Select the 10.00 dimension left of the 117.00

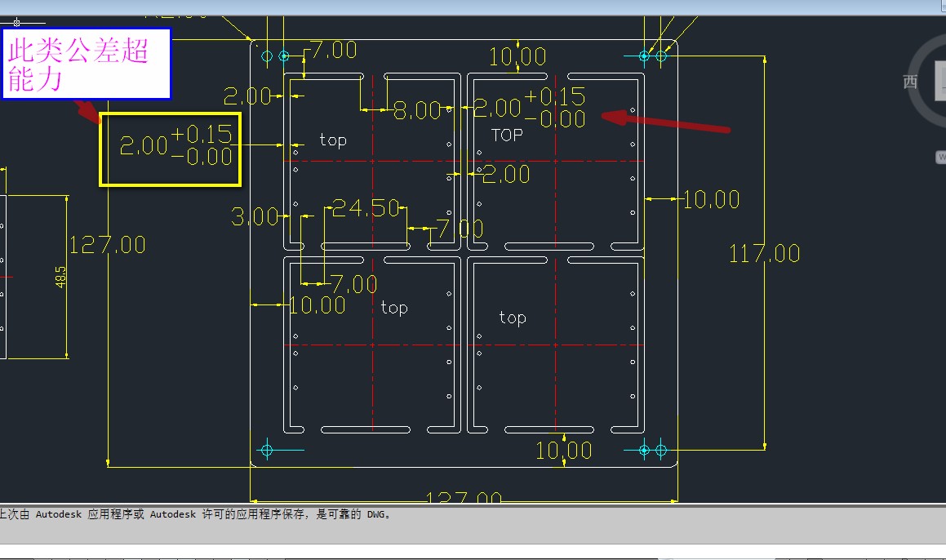click(x=711, y=200)
